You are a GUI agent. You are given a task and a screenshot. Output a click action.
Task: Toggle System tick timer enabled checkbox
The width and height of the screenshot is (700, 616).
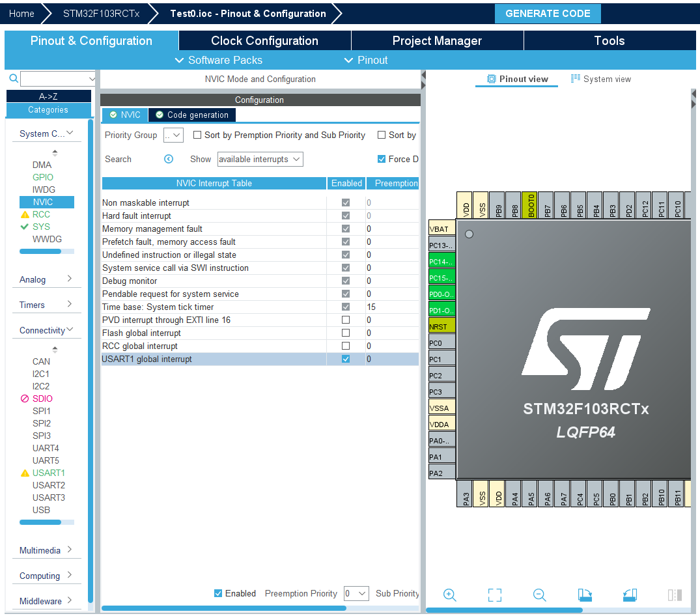[x=346, y=307]
